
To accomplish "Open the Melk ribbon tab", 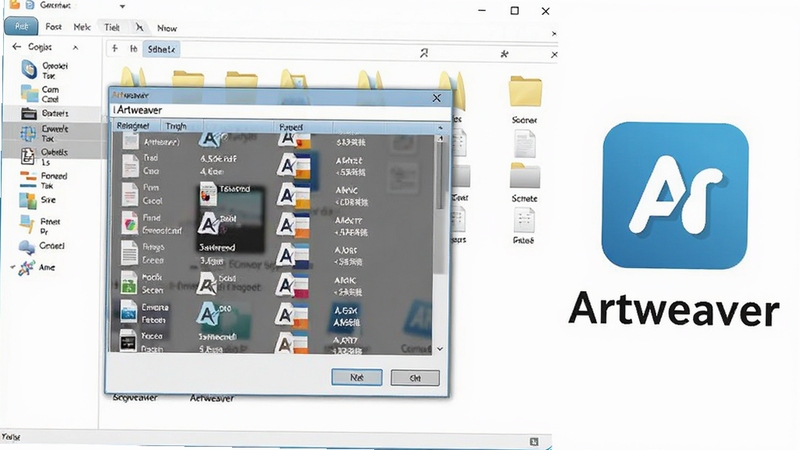I will click(x=82, y=28).
